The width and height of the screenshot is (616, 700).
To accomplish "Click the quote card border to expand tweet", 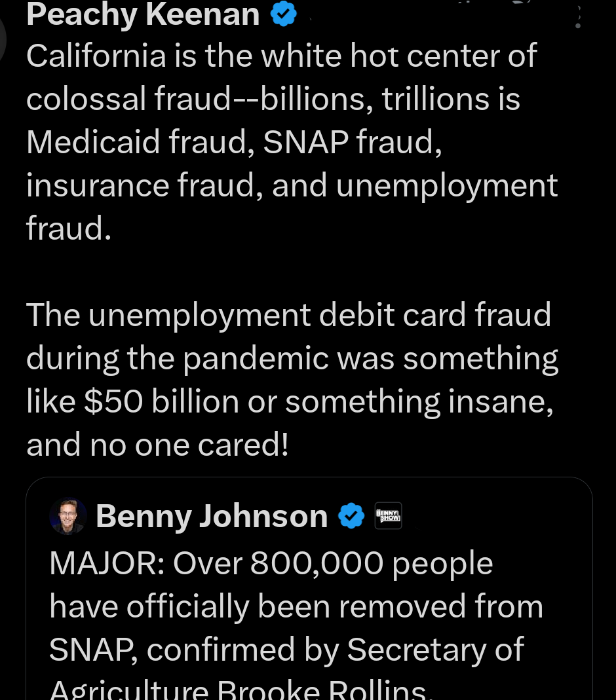I will pos(308,478).
